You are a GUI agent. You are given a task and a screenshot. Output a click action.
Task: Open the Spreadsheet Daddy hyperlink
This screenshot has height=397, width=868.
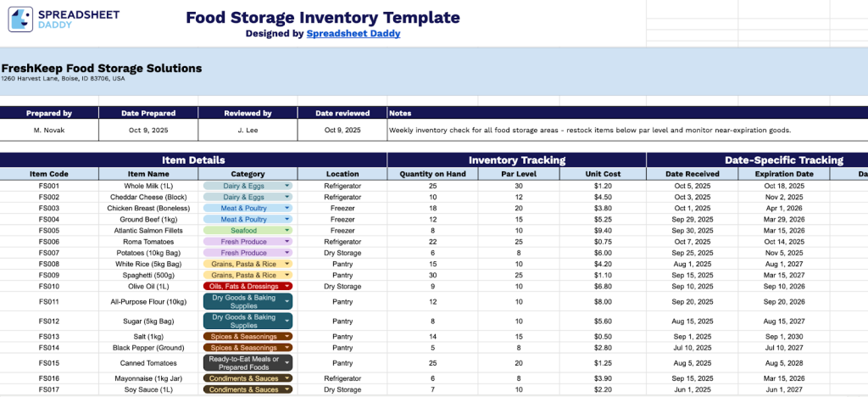pos(353,34)
